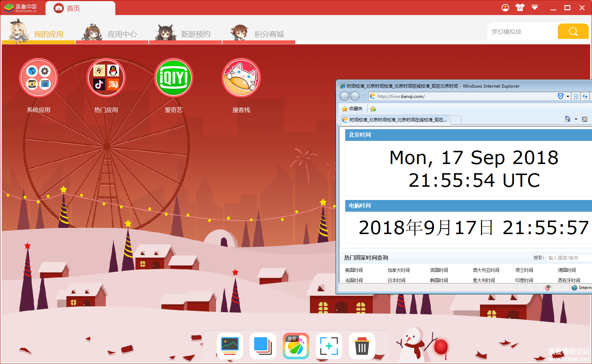Click the red ball beside the snowman
The width and height of the screenshot is (592, 364).
441,347
